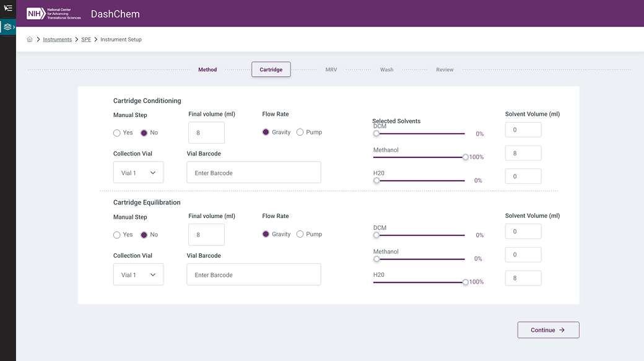Choose Pump flow rate for Cartridge Conditioning
644x361 pixels.
click(300, 132)
